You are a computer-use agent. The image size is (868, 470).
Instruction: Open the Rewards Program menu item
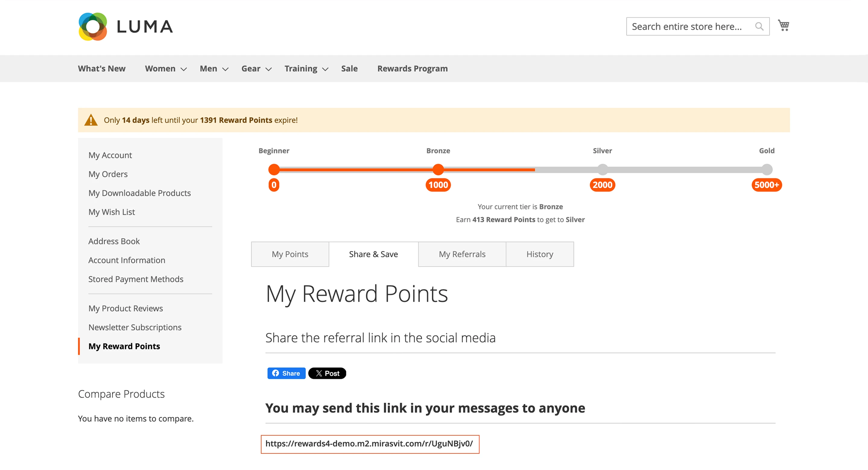click(x=412, y=68)
